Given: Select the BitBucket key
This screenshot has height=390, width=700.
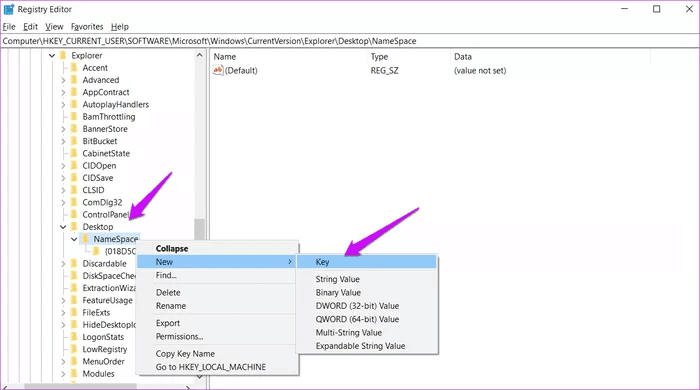Looking at the screenshot, I should click(100, 141).
